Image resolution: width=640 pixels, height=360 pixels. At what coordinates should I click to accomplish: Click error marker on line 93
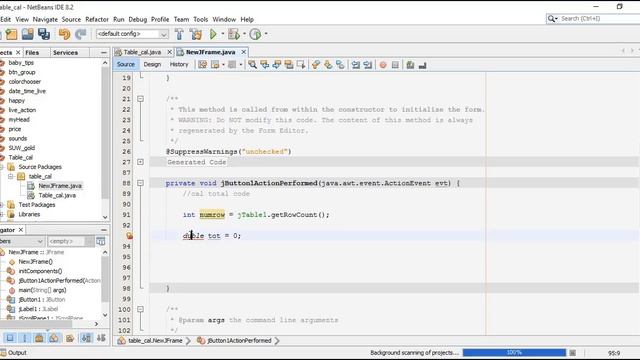click(x=129, y=236)
